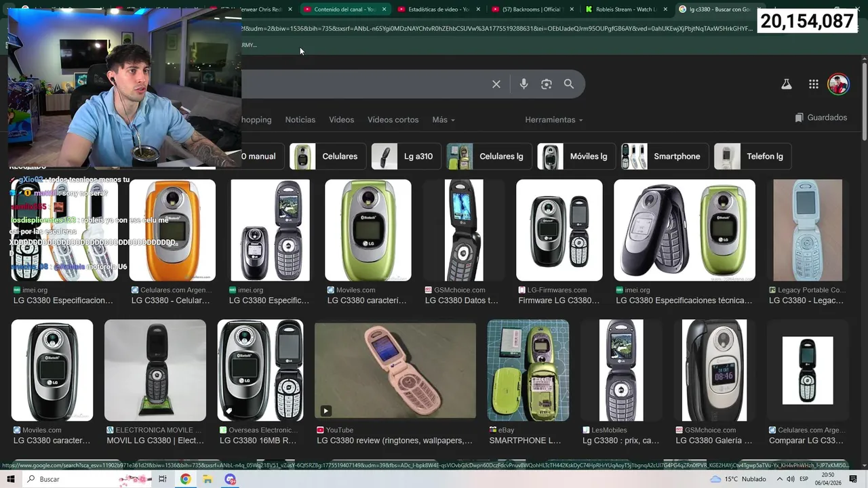Screen dimensions: 868x488
Task: Click the magnifier search button
Action: tap(569, 84)
